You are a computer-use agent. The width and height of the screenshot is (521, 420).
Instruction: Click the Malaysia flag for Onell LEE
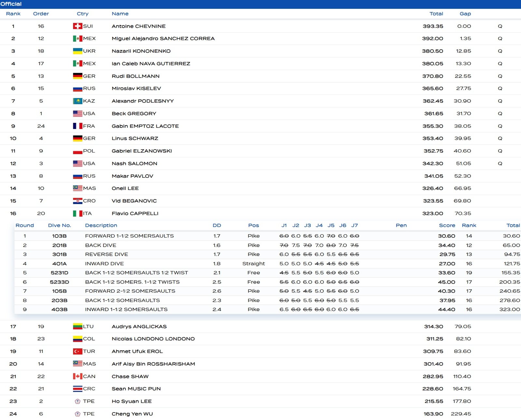[77, 188]
